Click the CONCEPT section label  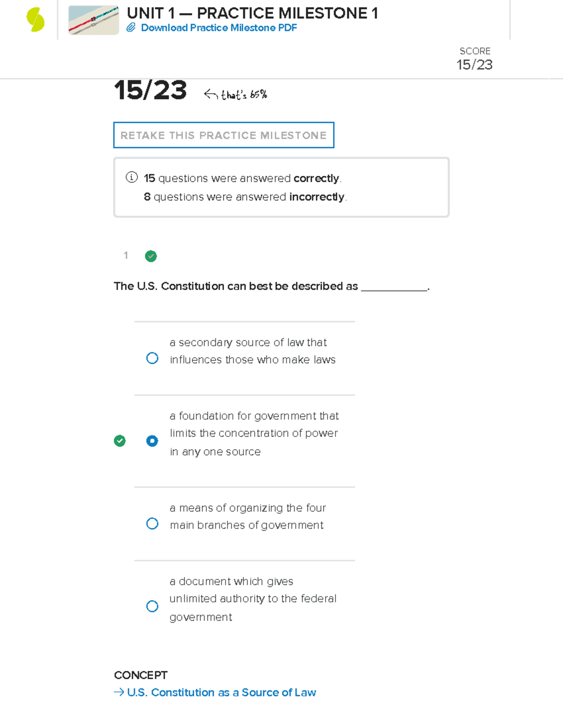click(141, 675)
